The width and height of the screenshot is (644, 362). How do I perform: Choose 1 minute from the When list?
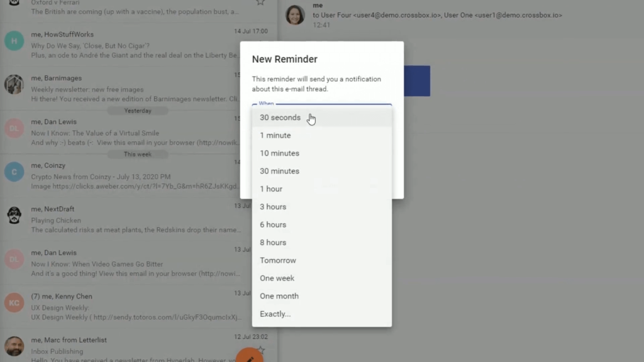275,135
